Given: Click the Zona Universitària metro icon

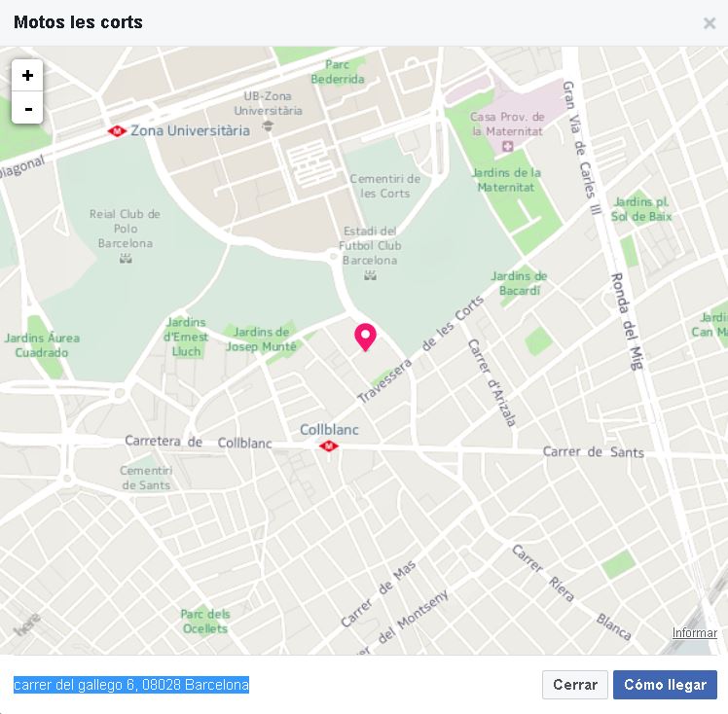Looking at the screenshot, I should pos(117,131).
